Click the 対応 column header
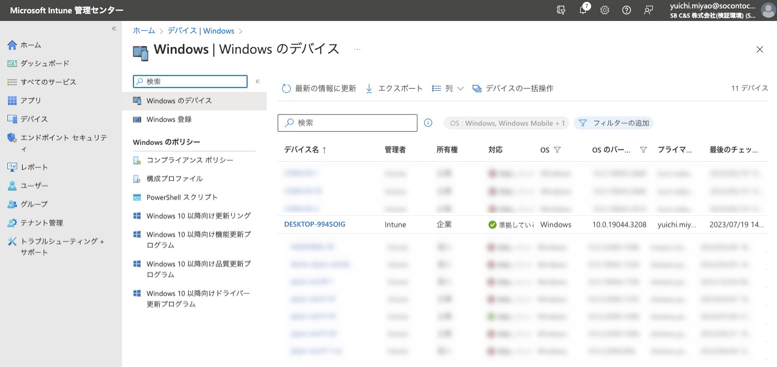777x367 pixels. tap(496, 150)
